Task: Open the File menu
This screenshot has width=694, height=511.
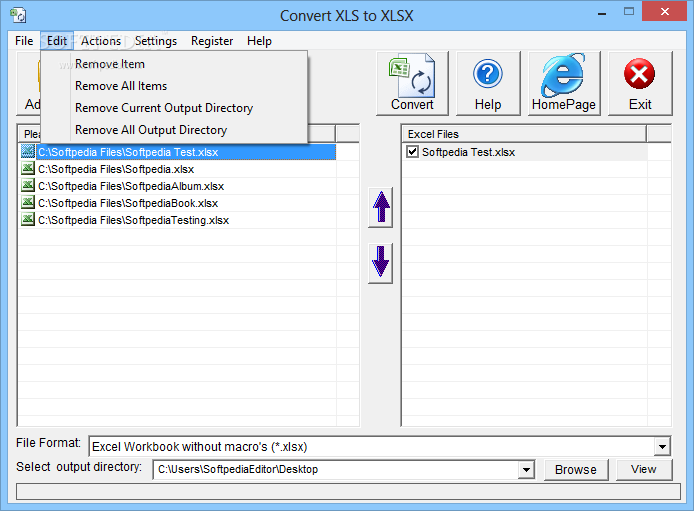Action: [24, 41]
